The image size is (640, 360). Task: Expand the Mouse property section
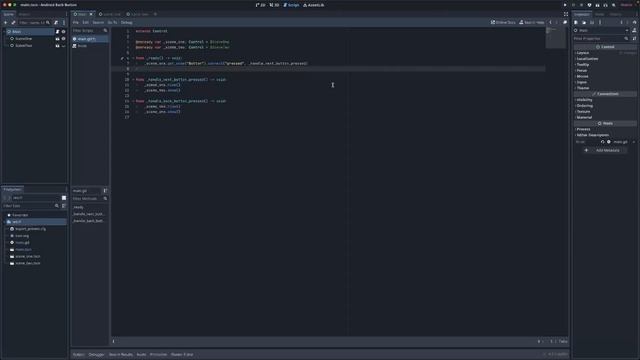click(582, 76)
